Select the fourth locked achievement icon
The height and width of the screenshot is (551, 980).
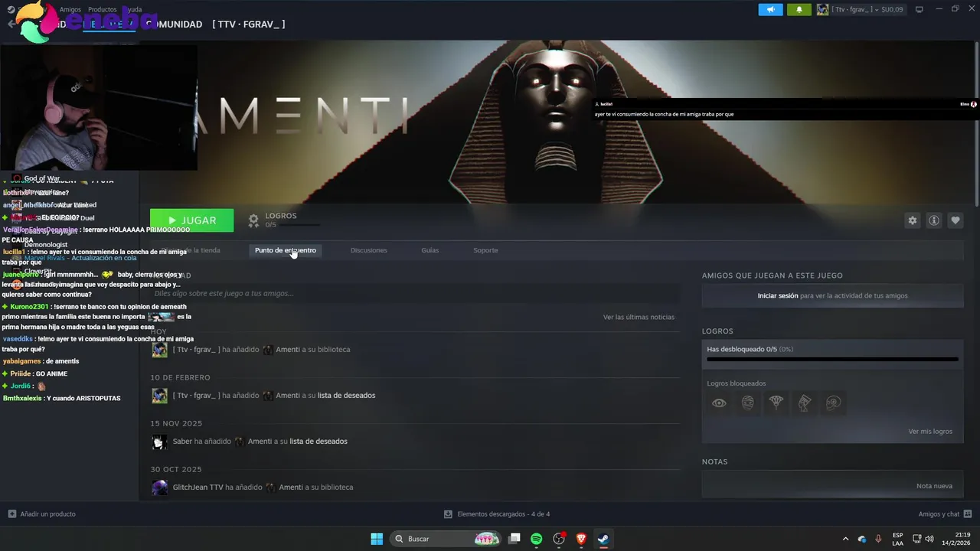click(x=805, y=403)
